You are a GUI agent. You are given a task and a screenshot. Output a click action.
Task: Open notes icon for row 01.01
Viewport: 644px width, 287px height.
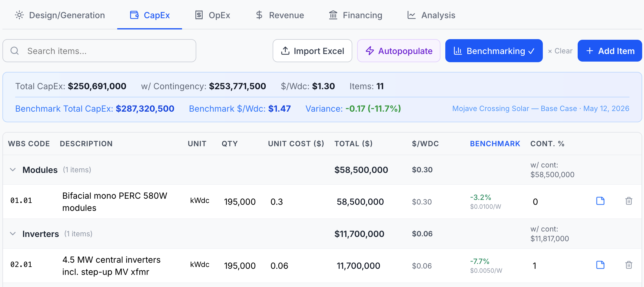coord(600,201)
